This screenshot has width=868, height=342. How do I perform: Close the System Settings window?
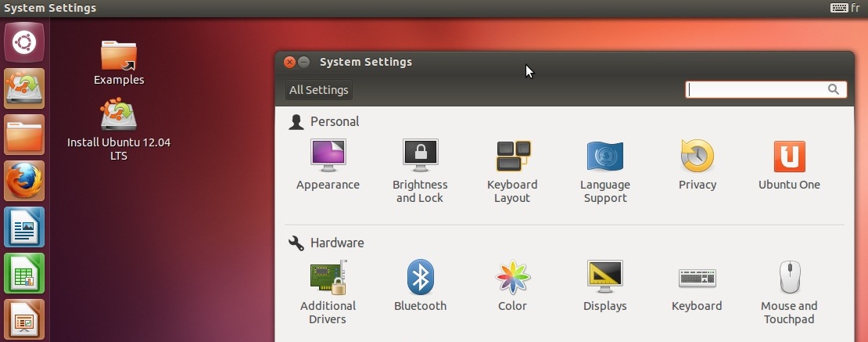point(289,62)
